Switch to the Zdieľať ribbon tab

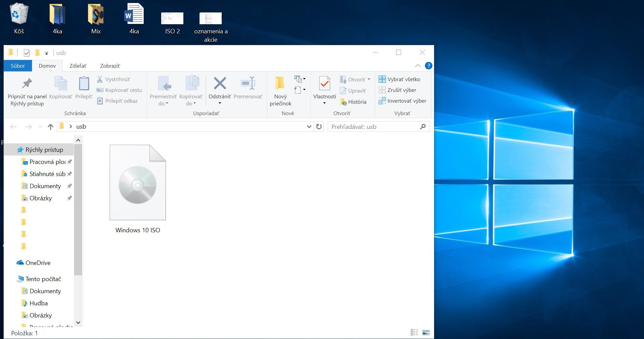78,66
